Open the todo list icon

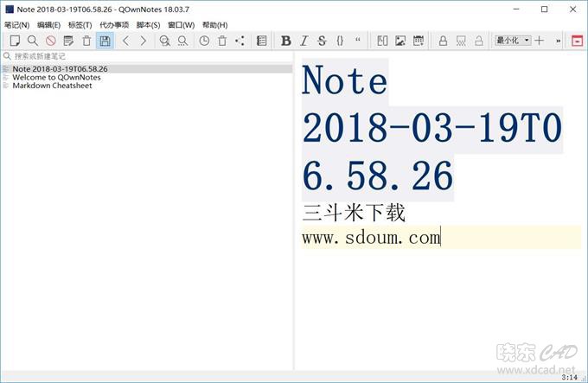(x=261, y=41)
